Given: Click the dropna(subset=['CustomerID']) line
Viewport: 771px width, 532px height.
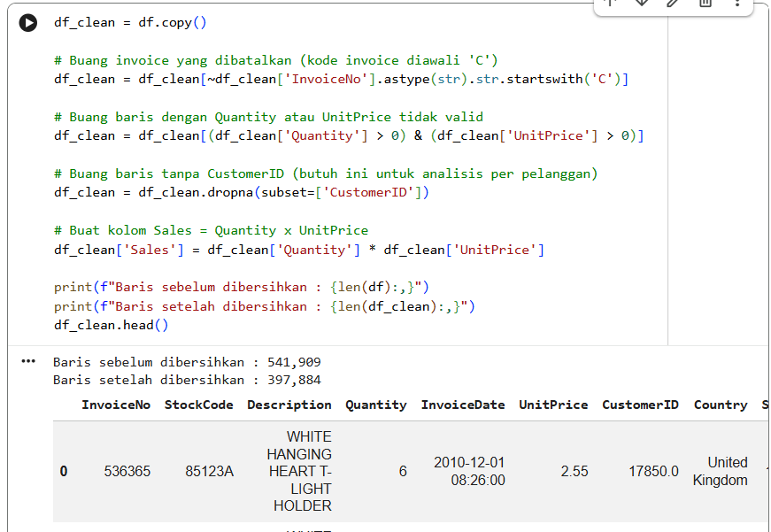Looking at the screenshot, I should pos(242,192).
